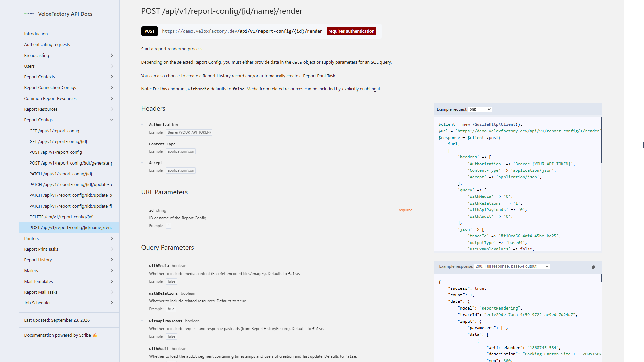Click Last updated: September 23, 2026 text
Screen dimensions: 644x362
click(57, 320)
